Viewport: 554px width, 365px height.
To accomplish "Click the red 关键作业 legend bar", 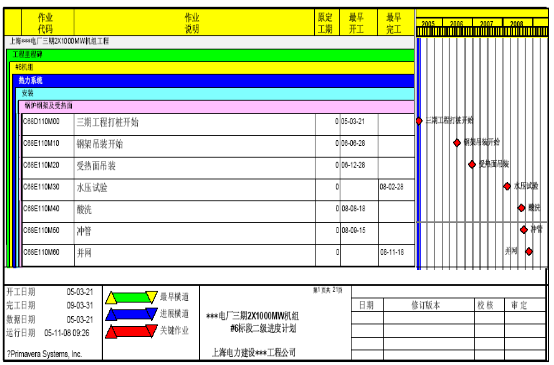I will (x=131, y=331).
